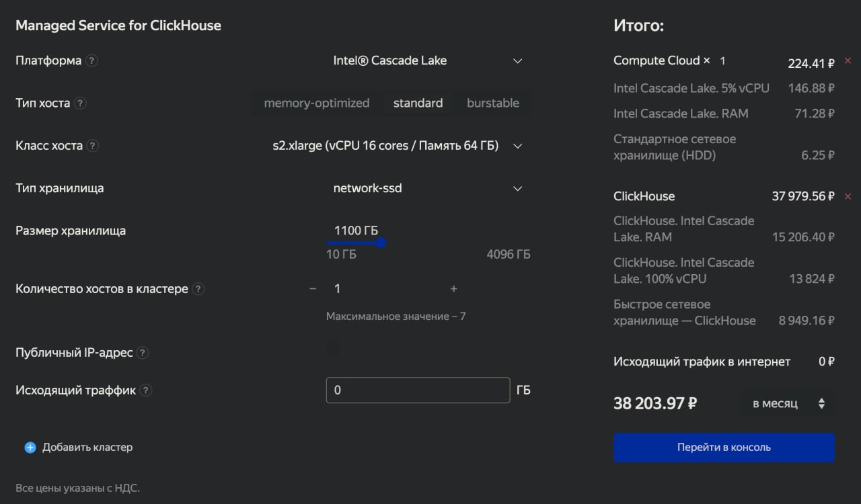Screen dimensions: 861x504
Task: Open help icon next to Количество хостов в кластере
Action: click(x=198, y=289)
